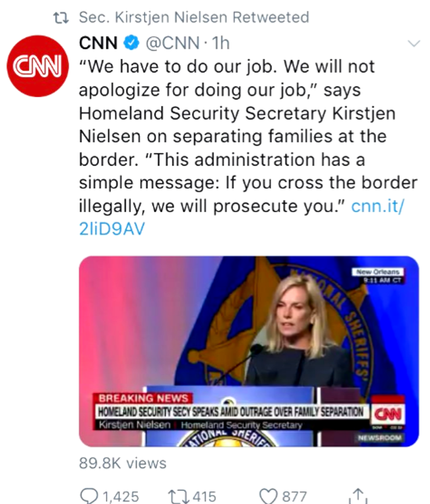Click the 415 retweets count

(204, 497)
